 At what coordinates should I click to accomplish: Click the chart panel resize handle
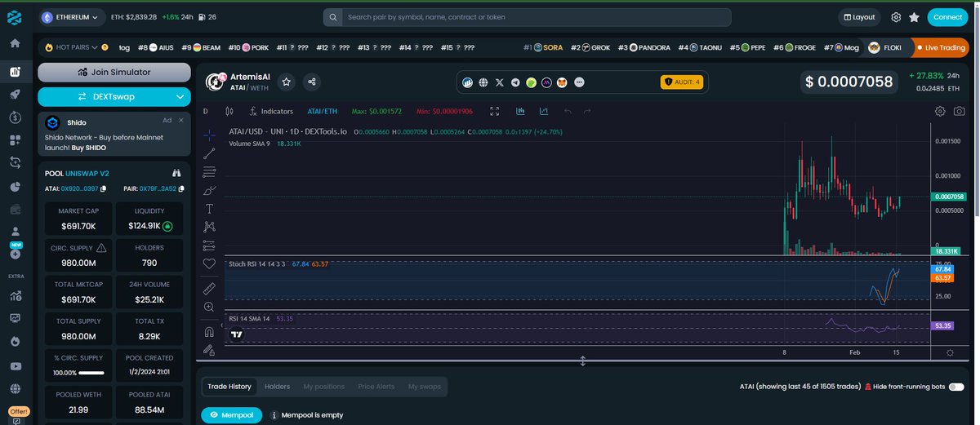pyautogui.click(x=583, y=361)
